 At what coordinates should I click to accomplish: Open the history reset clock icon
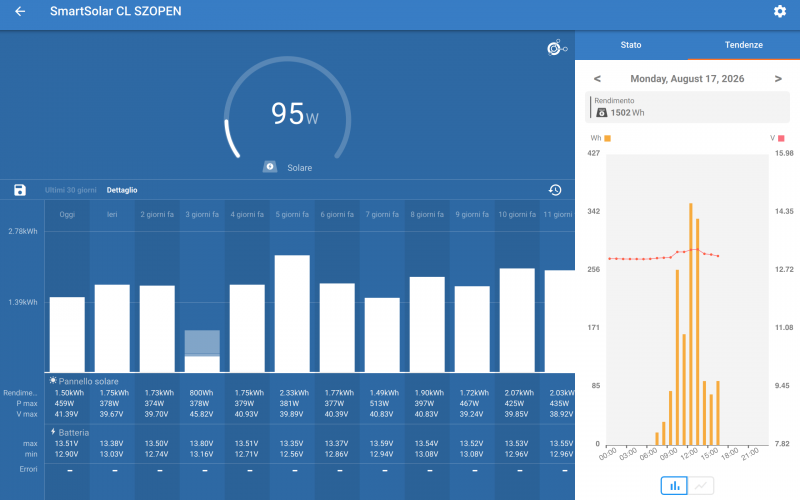click(x=555, y=190)
